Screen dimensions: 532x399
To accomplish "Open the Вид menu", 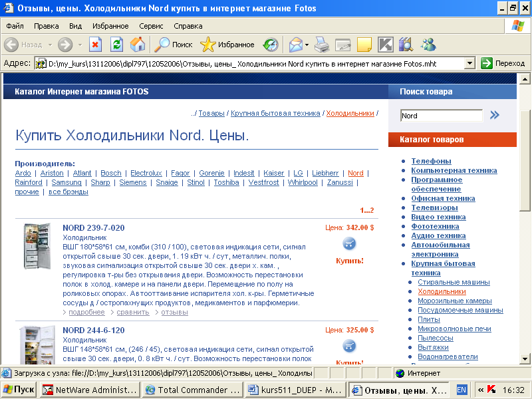I will click(x=75, y=26).
